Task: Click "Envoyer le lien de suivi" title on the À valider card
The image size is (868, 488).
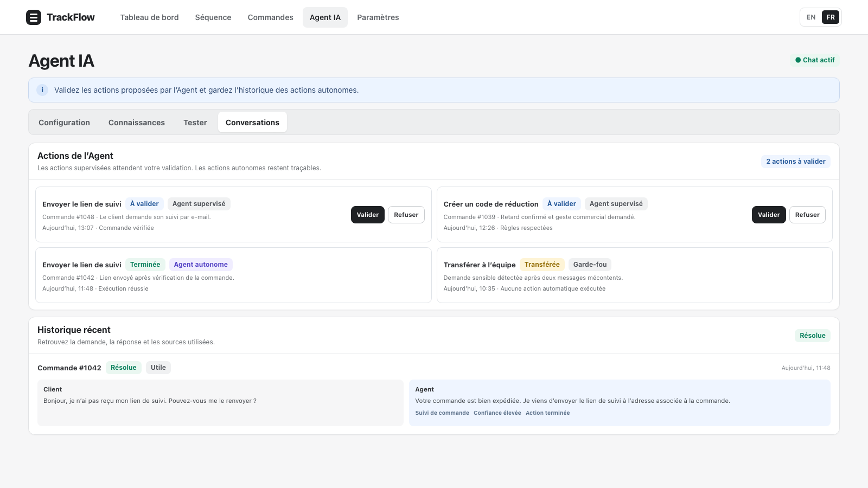Action: 82,204
